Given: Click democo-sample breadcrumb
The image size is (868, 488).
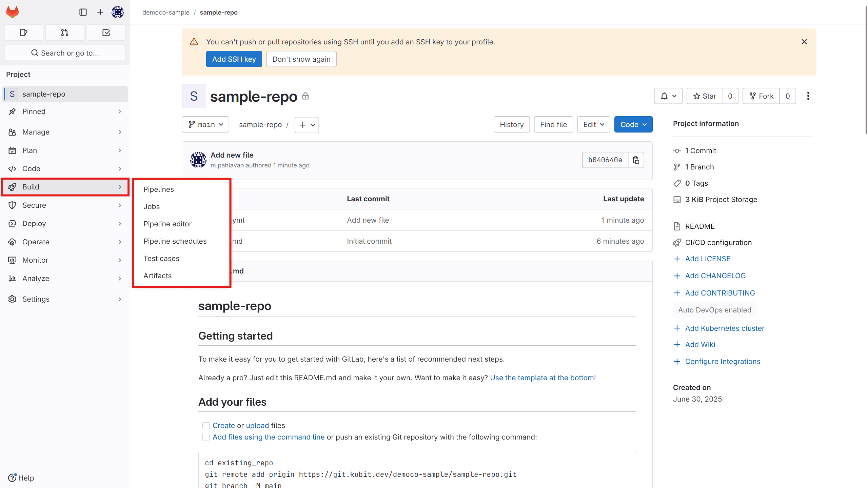Looking at the screenshot, I should click(x=166, y=12).
